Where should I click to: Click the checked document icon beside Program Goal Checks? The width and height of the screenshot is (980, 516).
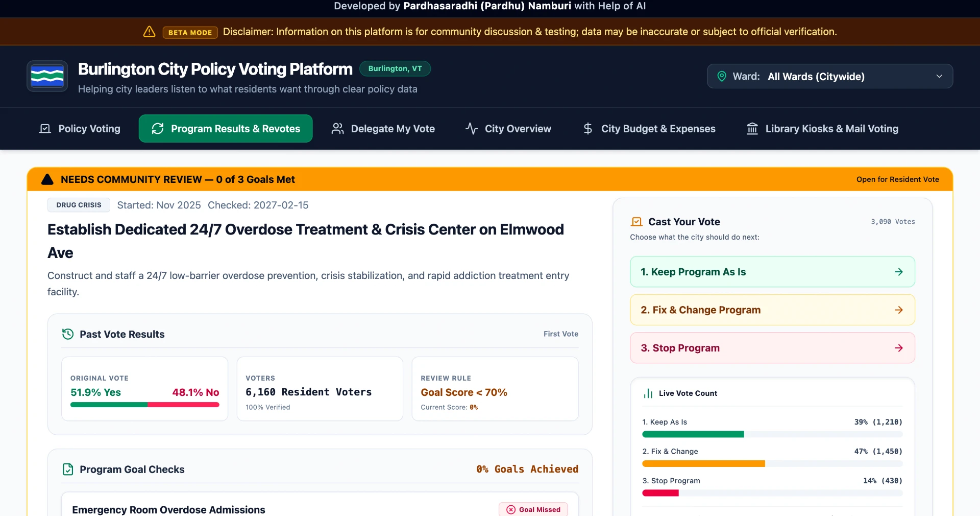coord(68,470)
